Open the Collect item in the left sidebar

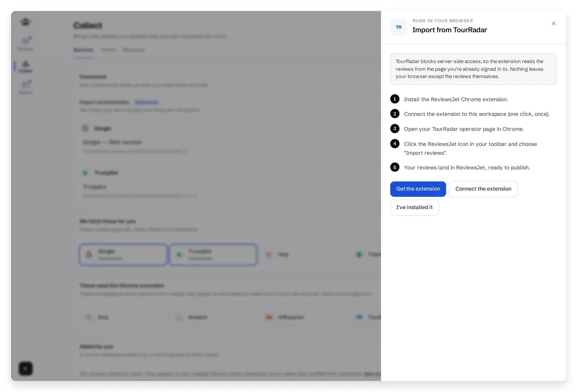[x=25, y=66]
